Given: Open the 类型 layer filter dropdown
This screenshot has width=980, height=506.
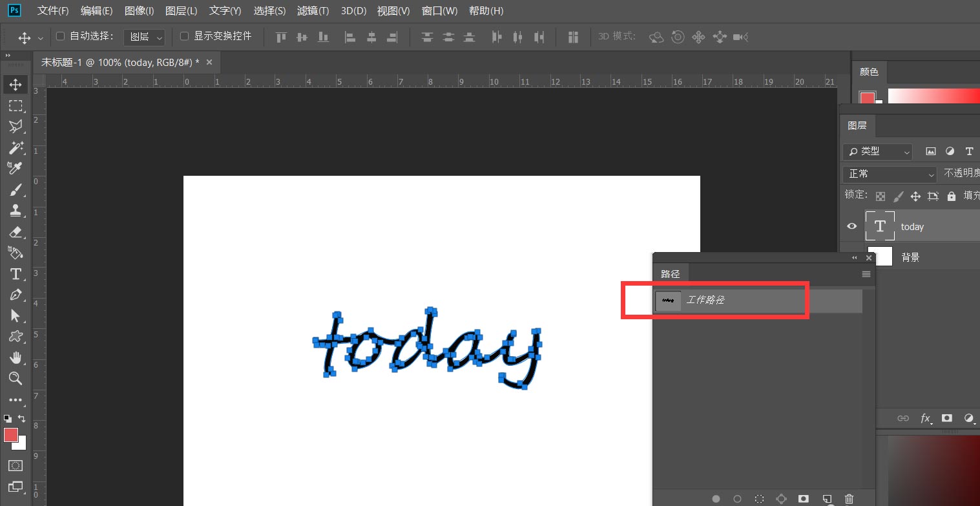Looking at the screenshot, I should click(x=877, y=151).
